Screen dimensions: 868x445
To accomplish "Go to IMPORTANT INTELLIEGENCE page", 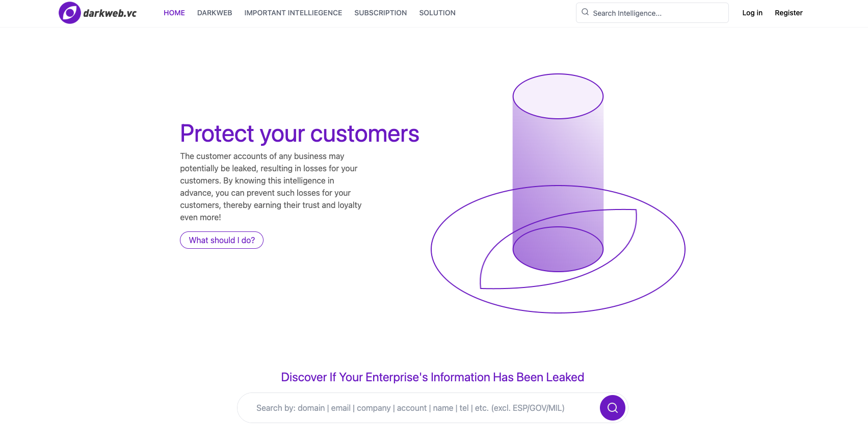I will pos(293,13).
